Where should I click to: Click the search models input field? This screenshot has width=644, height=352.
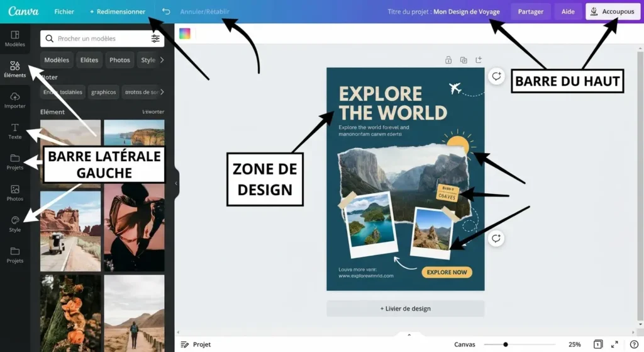point(103,38)
